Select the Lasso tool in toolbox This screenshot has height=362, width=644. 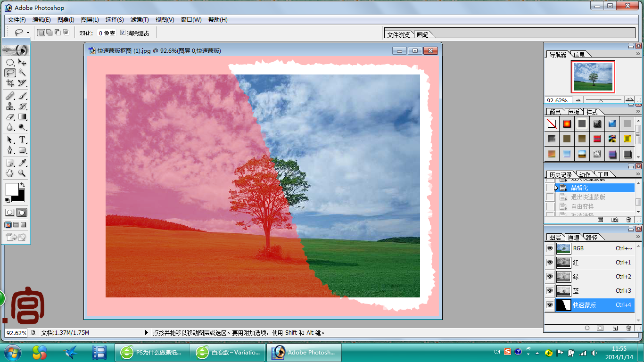coord(10,73)
